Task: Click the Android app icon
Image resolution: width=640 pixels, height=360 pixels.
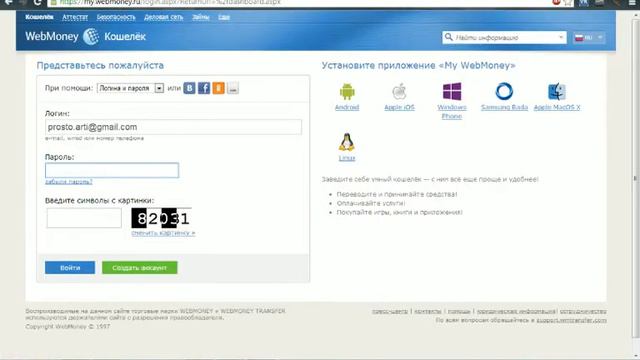Action: (x=347, y=91)
